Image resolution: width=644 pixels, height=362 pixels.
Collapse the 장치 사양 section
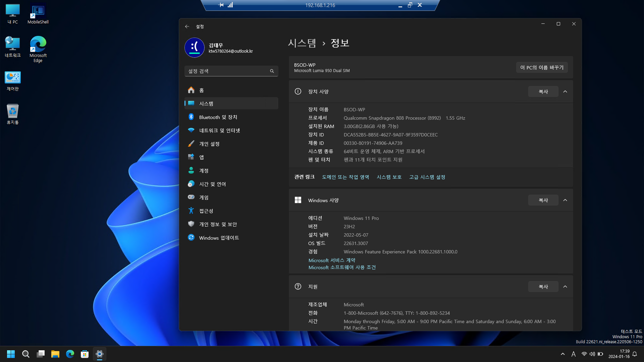click(565, 92)
